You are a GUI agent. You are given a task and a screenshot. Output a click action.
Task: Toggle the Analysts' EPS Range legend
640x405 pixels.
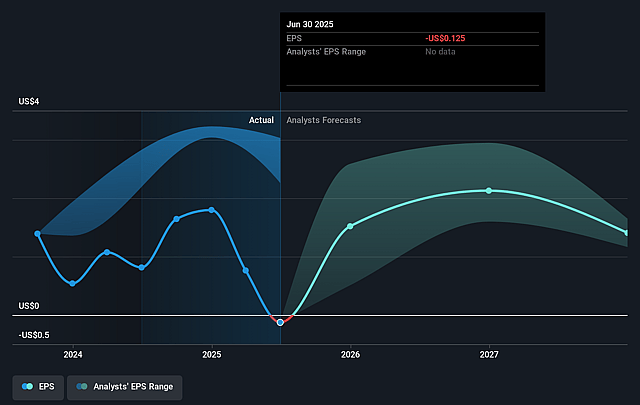tap(124, 387)
